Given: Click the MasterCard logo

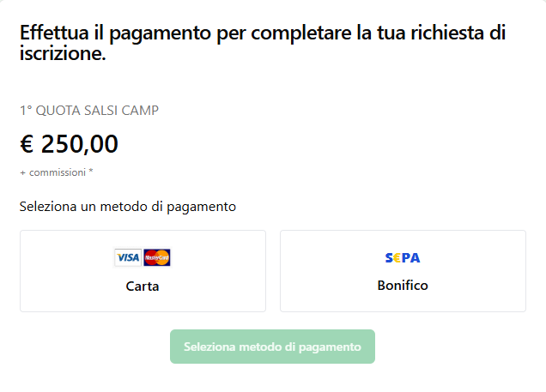Looking at the screenshot, I should point(157,257).
